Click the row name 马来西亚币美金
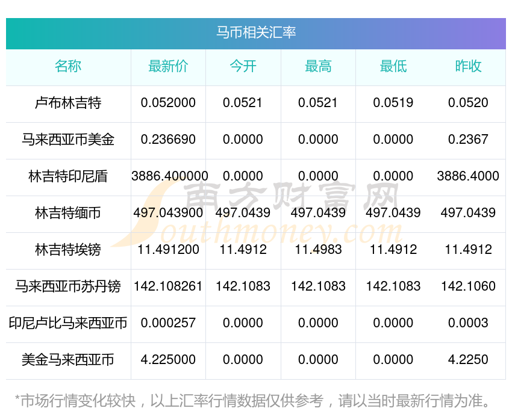This screenshot has width=512, height=420. click(x=68, y=140)
